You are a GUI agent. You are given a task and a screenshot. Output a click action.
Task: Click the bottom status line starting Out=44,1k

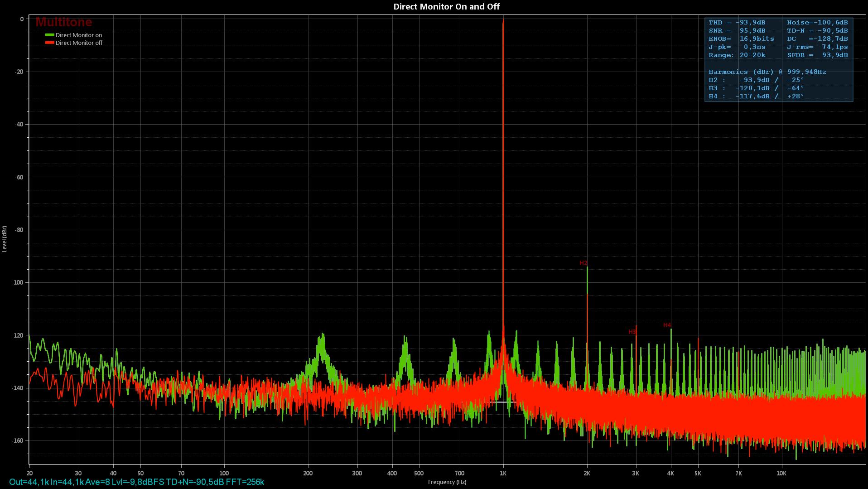click(x=136, y=482)
